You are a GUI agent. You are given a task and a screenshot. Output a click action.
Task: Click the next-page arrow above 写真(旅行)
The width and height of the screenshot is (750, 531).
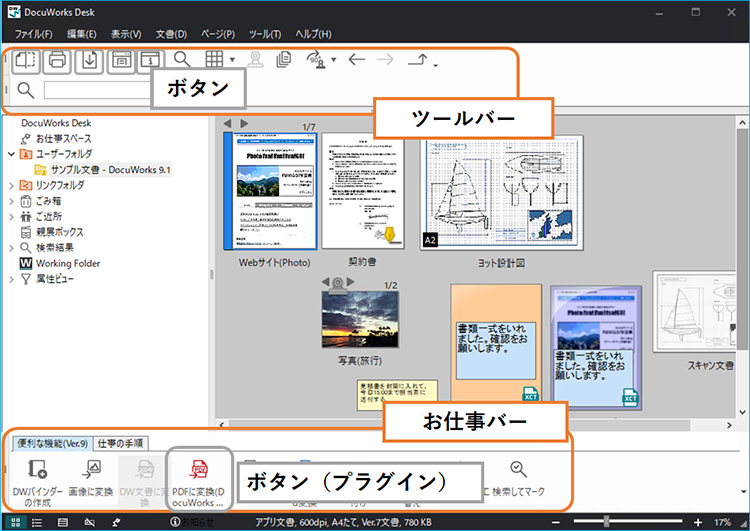tap(351, 282)
